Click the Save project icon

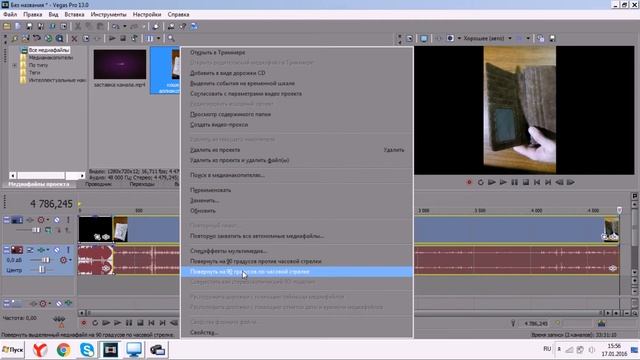29,26
